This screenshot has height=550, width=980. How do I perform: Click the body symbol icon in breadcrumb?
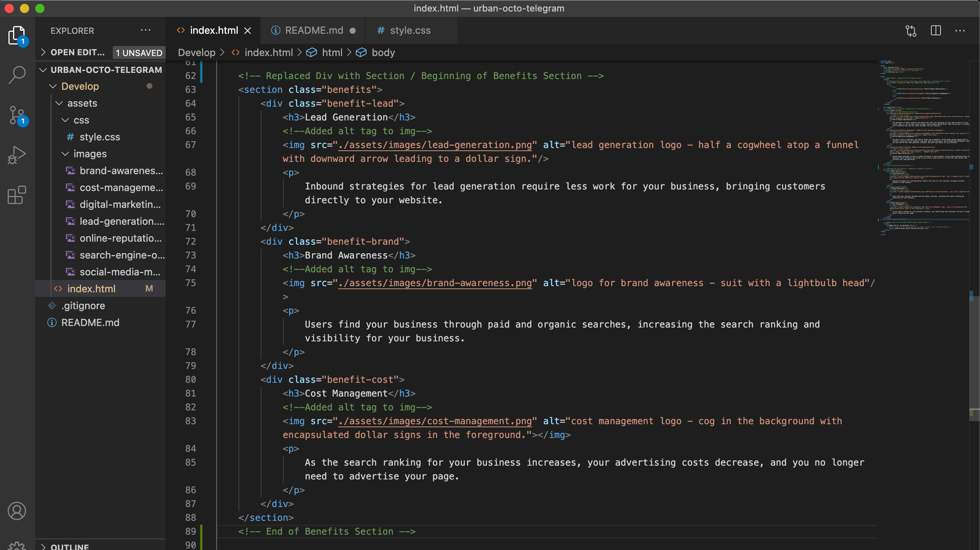pyautogui.click(x=361, y=53)
